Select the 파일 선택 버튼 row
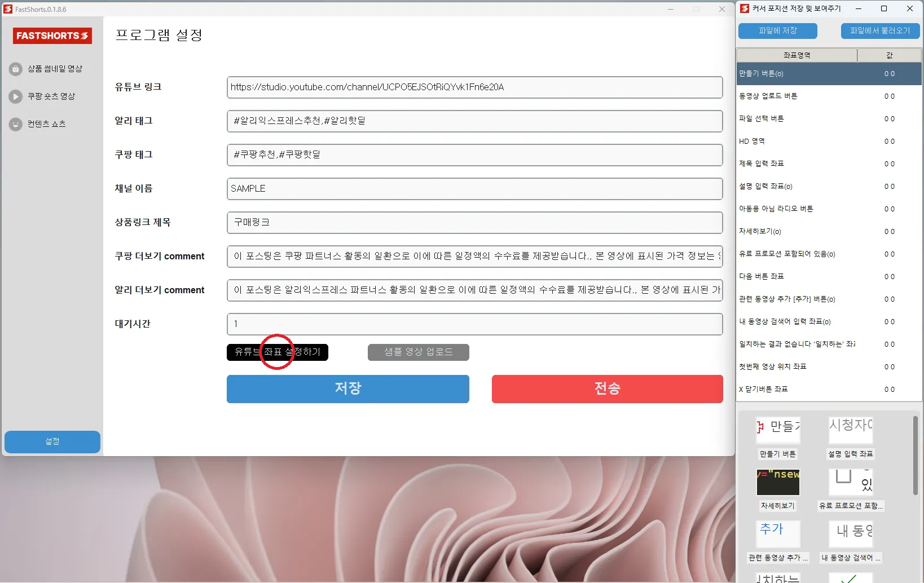Viewport: 924px width, 583px height. [829, 119]
